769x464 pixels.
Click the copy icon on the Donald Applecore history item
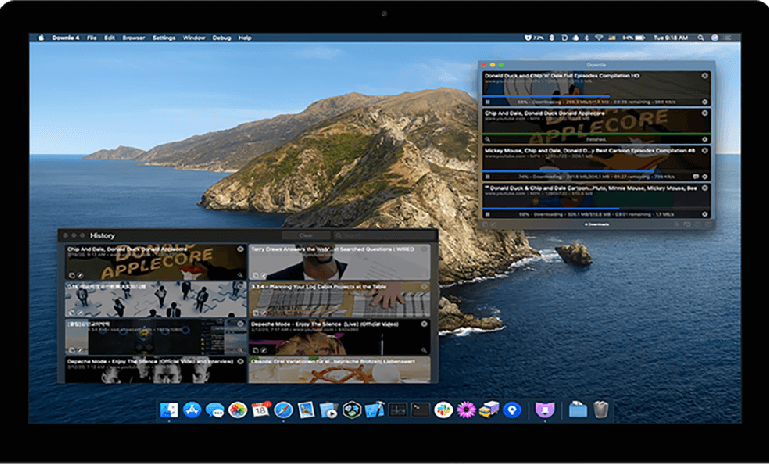[72, 275]
